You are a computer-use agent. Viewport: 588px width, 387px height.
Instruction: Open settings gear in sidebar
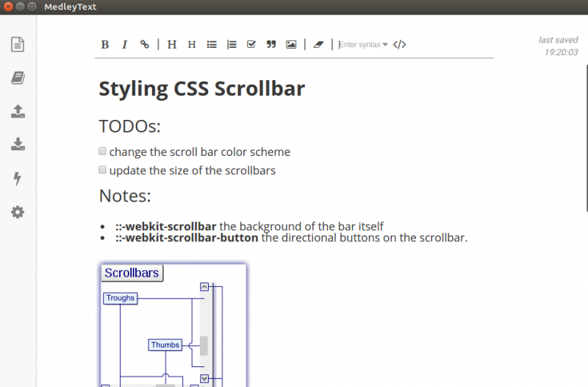18,212
